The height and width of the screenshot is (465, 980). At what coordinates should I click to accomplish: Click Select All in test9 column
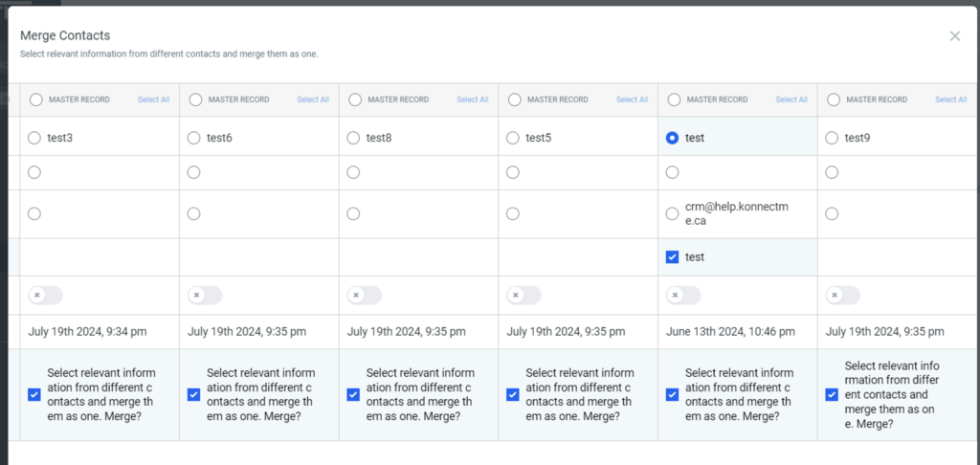click(950, 100)
